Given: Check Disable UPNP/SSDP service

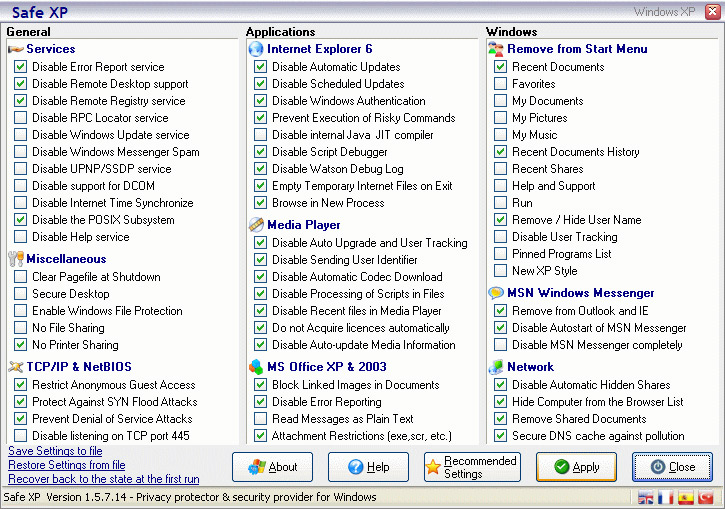Looking at the screenshot, I should tap(20, 169).
